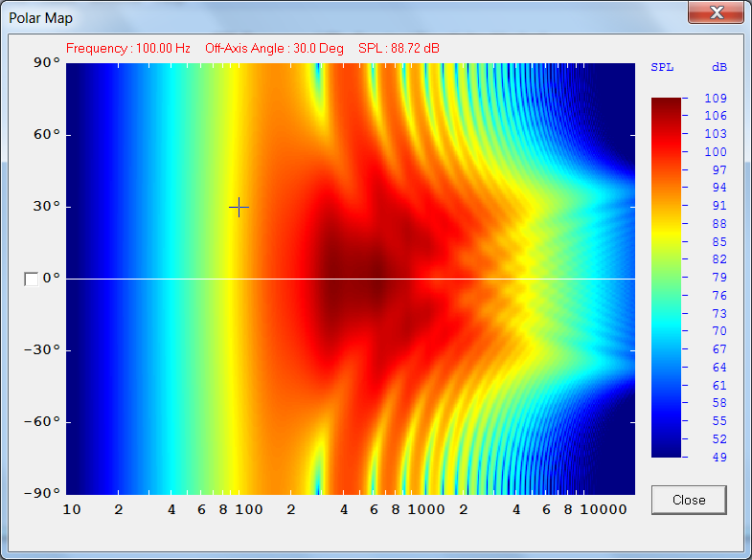Click the 90° angle axis label
Image resolution: width=752 pixels, height=560 pixels.
pyautogui.click(x=47, y=62)
